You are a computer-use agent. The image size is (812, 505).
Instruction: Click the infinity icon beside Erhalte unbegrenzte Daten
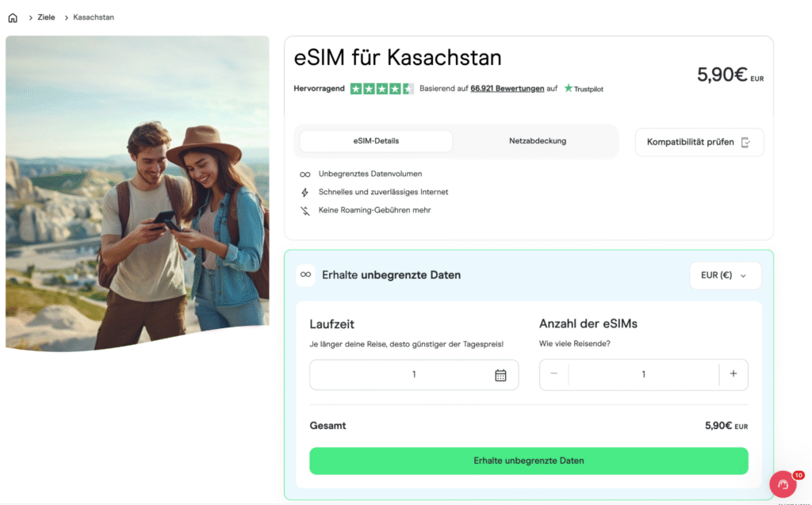coord(305,275)
